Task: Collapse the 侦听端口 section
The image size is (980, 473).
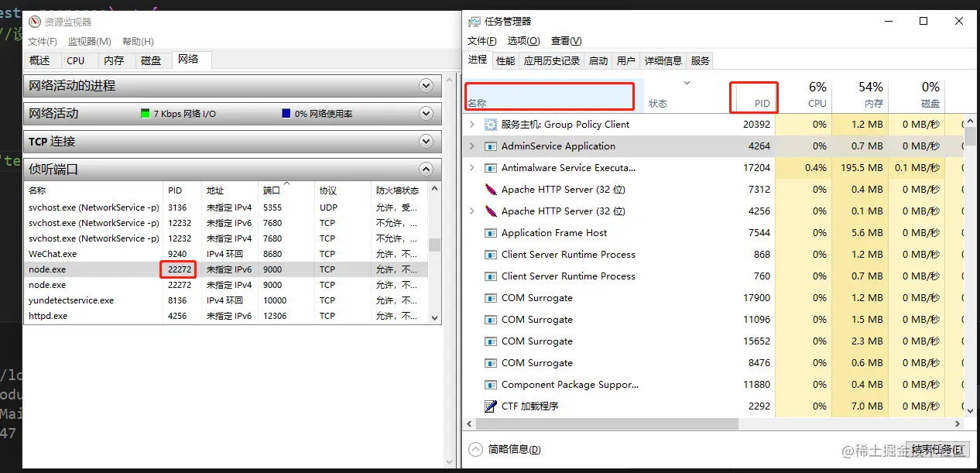Action: coord(426,169)
